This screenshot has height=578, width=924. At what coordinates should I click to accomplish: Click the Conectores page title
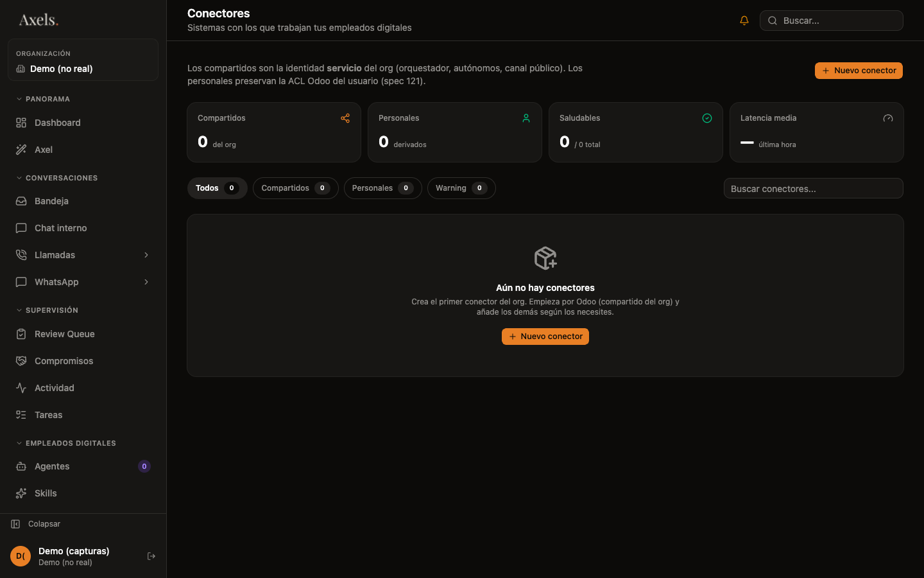[219, 13]
